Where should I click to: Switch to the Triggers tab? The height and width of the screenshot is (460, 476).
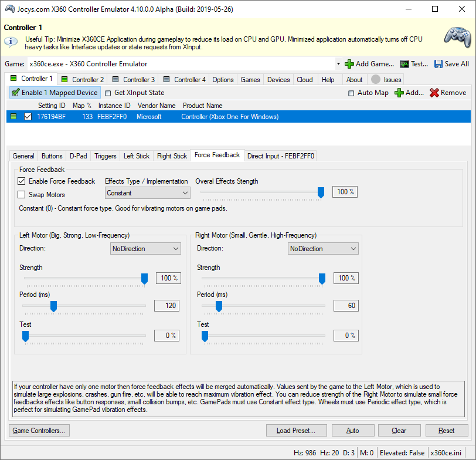click(106, 156)
